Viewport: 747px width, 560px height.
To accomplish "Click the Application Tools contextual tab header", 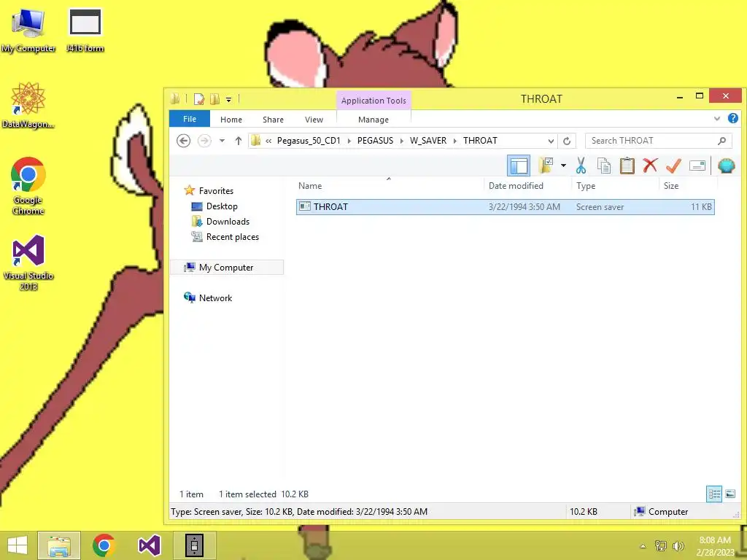I will coord(373,101).
